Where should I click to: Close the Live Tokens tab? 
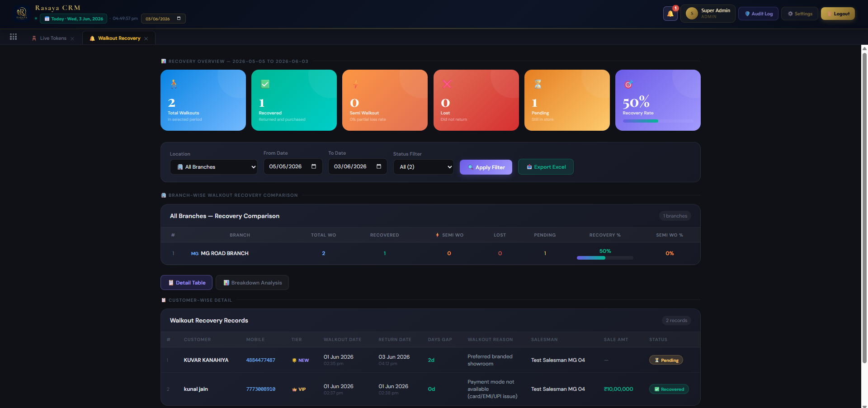tap(72, 38)
